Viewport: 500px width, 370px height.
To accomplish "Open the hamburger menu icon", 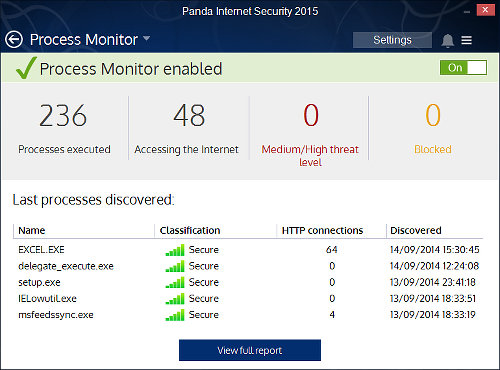I will pos(466,40).
